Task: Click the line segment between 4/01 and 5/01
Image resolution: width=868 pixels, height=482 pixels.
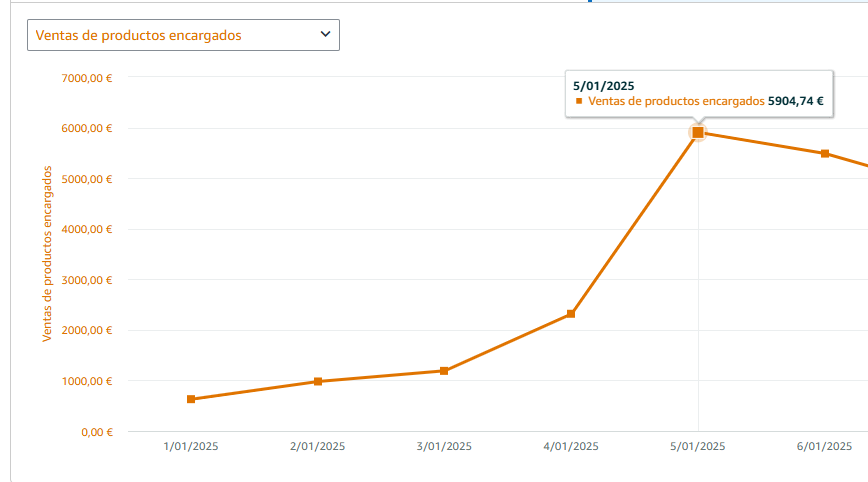Action: [x=634, y=224]
